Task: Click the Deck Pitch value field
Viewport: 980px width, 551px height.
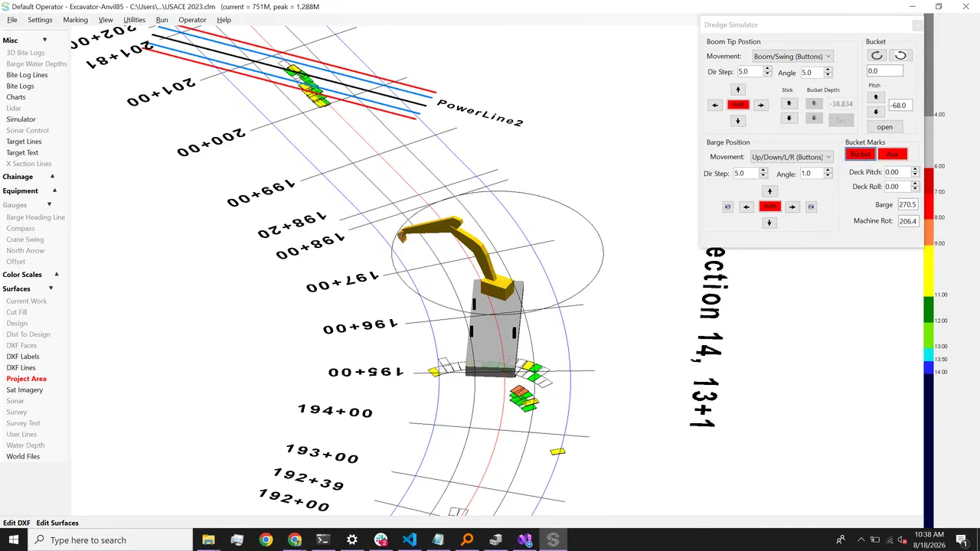Action: 897,172
